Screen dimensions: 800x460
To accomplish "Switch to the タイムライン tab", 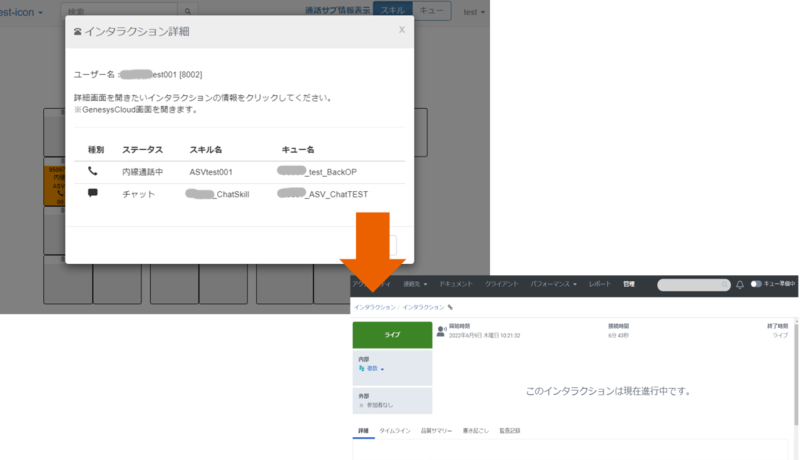I will (x=395, y=431).
